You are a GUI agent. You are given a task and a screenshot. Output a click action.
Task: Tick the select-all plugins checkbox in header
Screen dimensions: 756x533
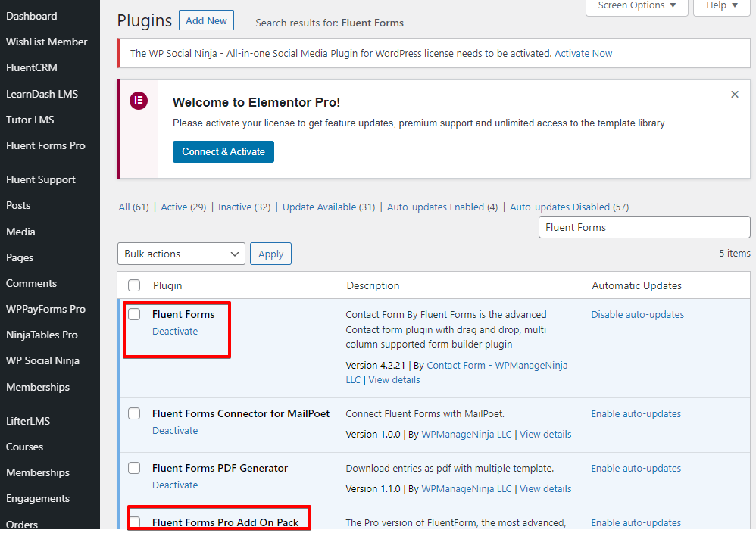pyautogui.click(x=134, y=285)
